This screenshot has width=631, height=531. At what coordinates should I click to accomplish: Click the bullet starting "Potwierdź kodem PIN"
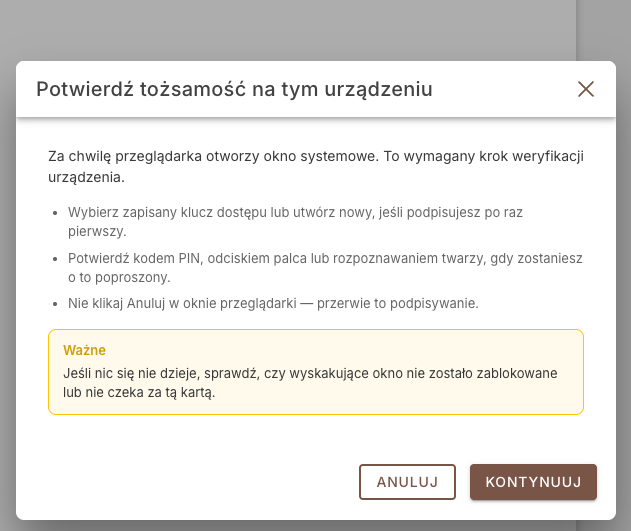point(325,268)
